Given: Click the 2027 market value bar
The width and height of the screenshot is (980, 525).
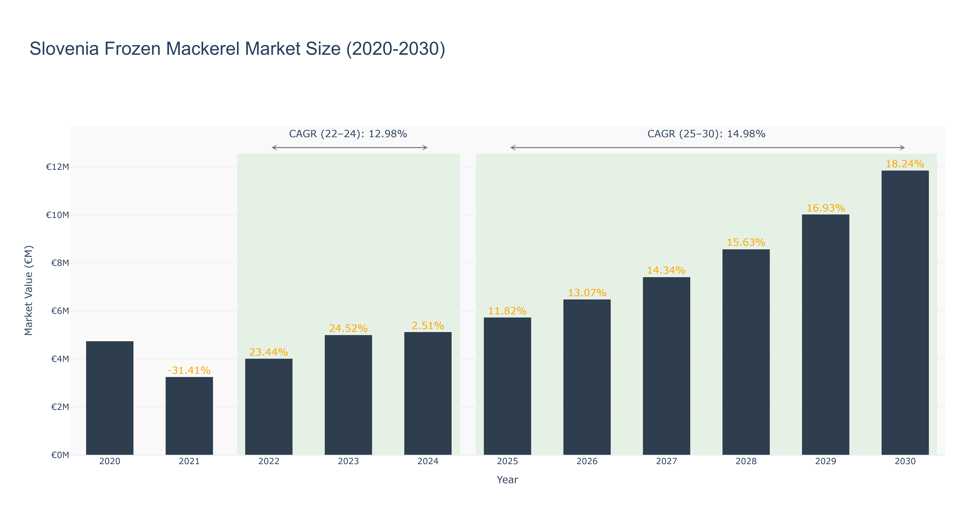Looking at the screenshot, I should point(667,366).
